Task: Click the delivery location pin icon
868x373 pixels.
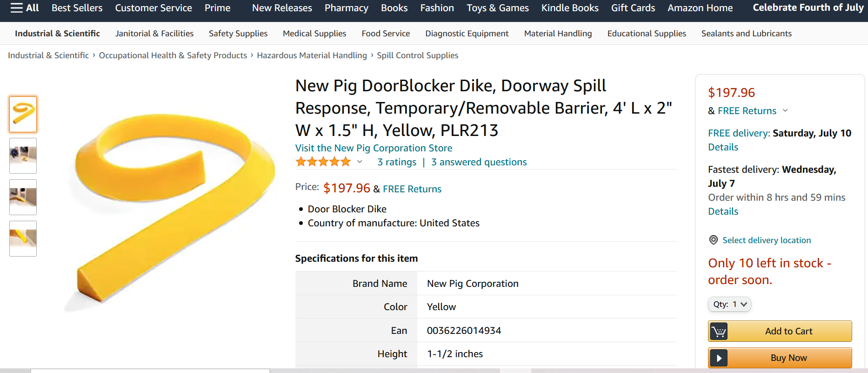Action: pos(713,240)
